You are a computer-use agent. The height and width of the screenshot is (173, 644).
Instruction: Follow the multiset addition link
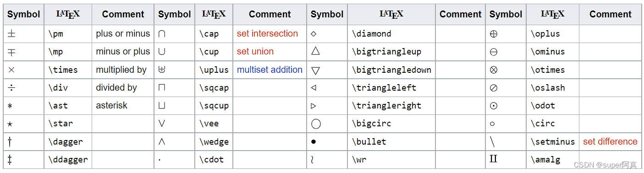[270, 70]
